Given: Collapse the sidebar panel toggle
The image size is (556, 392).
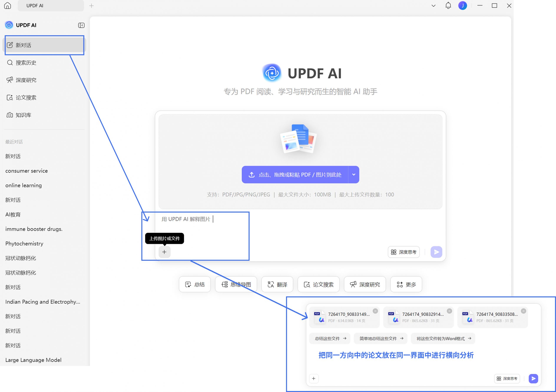Looking at the screenshot, I should click(81, 25).
